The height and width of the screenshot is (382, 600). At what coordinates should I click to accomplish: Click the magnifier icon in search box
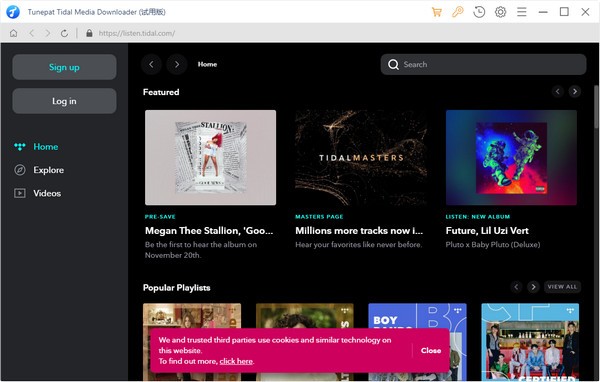tap(393, 64)
